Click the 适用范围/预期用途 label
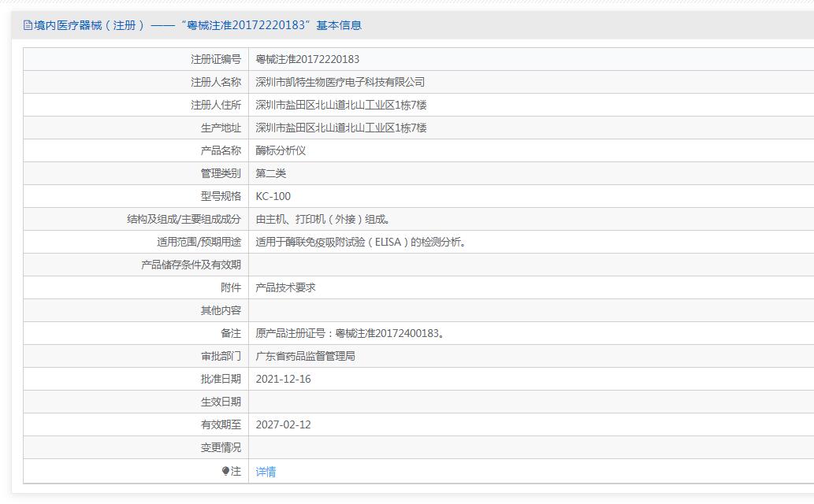The image size is (814, 504). tap(199, 242)
